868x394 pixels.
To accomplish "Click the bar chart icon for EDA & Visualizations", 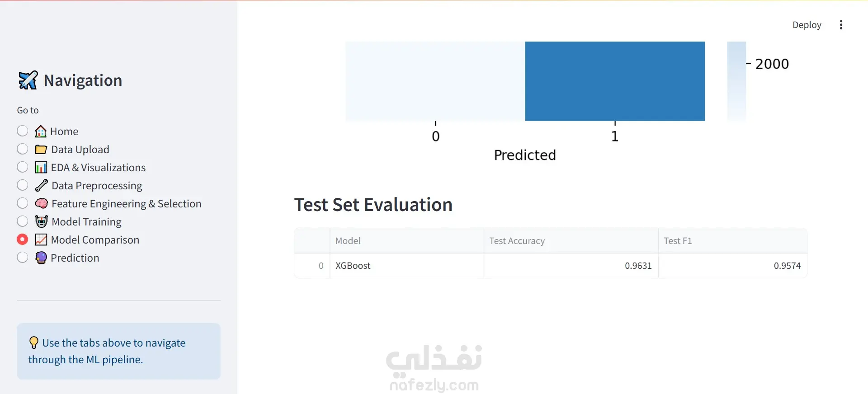I will coord(41,168).
